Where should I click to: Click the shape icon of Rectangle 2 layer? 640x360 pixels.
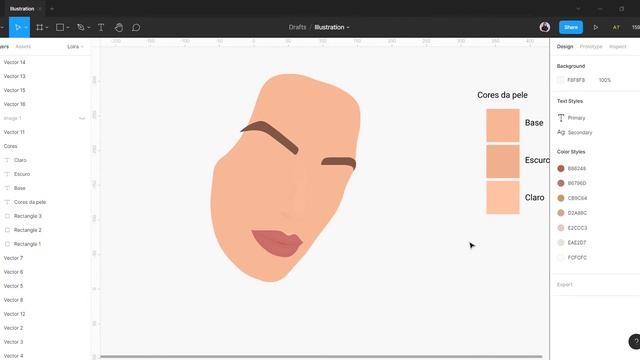[7, 230]
